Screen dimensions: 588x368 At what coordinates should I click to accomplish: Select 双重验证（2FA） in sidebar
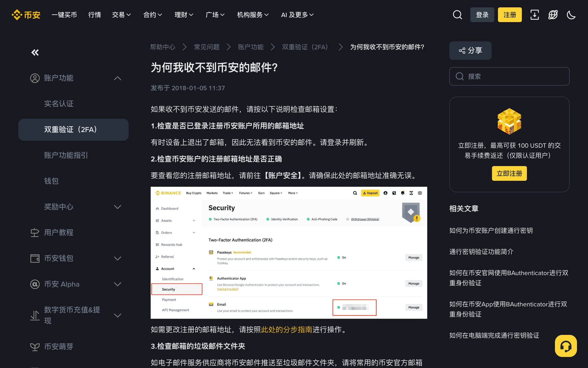coord(73,129)
